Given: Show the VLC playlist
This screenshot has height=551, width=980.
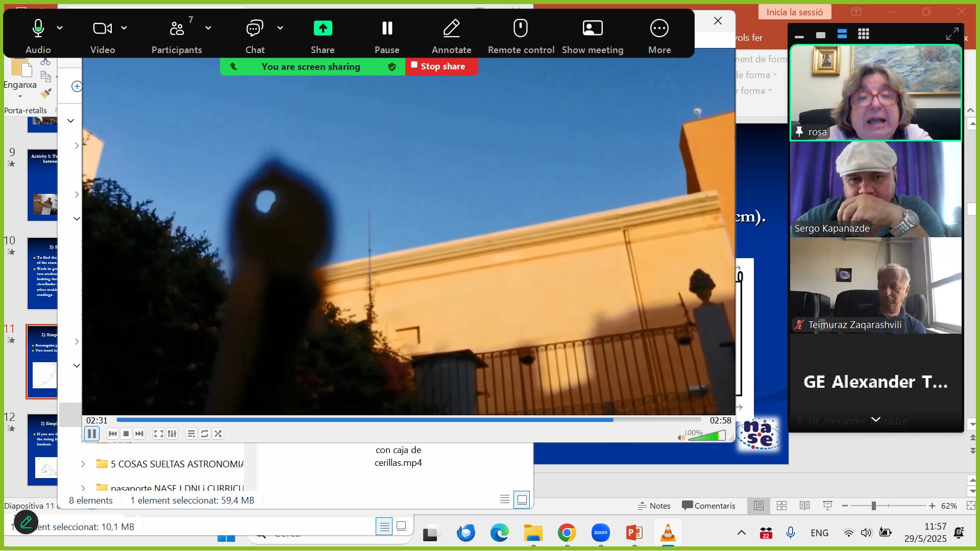Looking at the screenshot, I should point(191,434).
